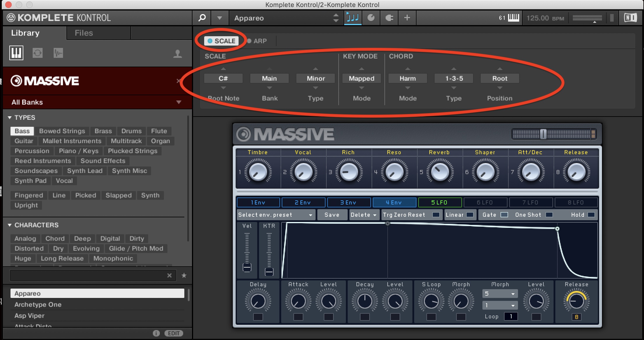Select the instruments keyboard icon in Library

click(x=16, y=53)
